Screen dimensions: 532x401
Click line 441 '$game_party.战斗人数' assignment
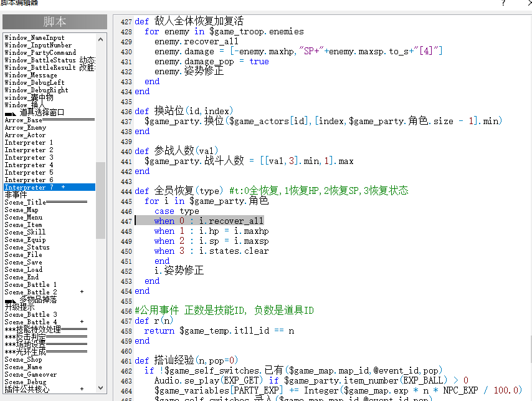249,161
